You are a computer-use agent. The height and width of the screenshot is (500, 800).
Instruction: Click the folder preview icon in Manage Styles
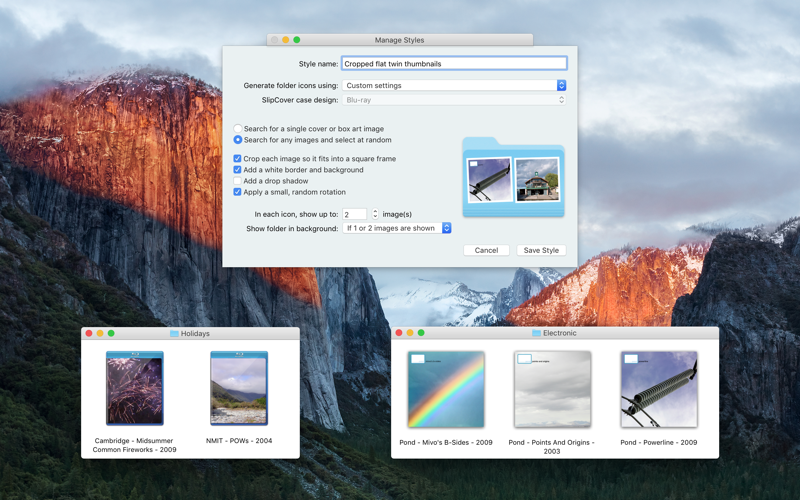pyautogui.click(x=513, y=177)
